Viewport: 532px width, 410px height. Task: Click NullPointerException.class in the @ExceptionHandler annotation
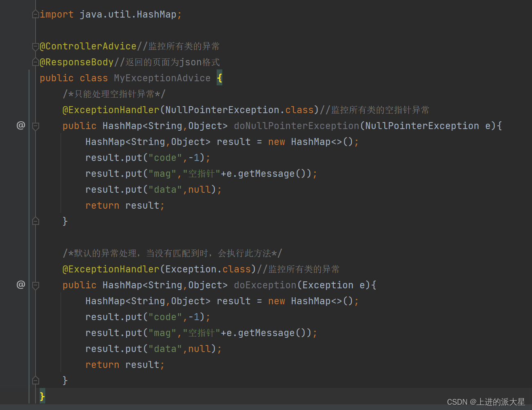[x=239, y=110]
